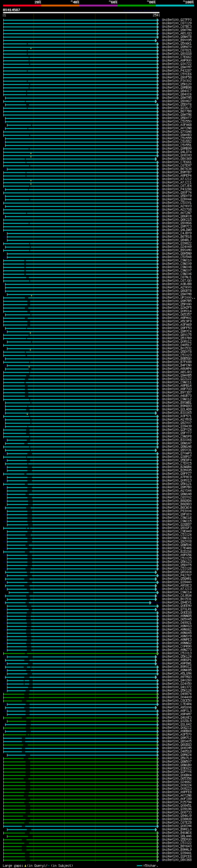
Task: Select label UniRef100_A9PEP4
Action: click(176, 176)
